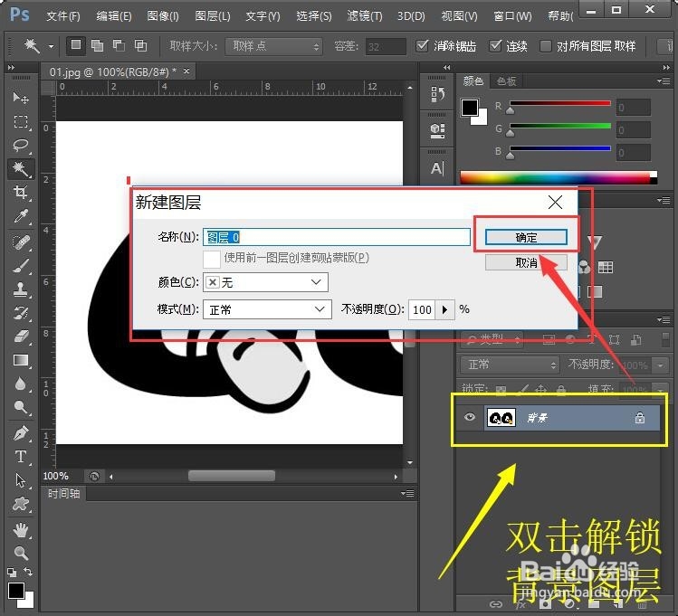Click the 名称 layer name field
The height and width of the screenshot is (616, 678).
[x=337, y=237]
